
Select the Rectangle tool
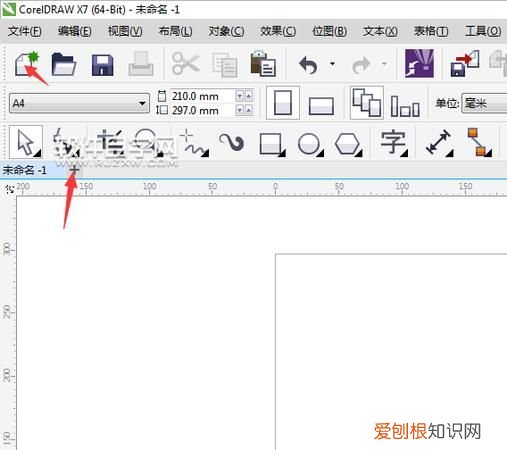tap(272, 144)
